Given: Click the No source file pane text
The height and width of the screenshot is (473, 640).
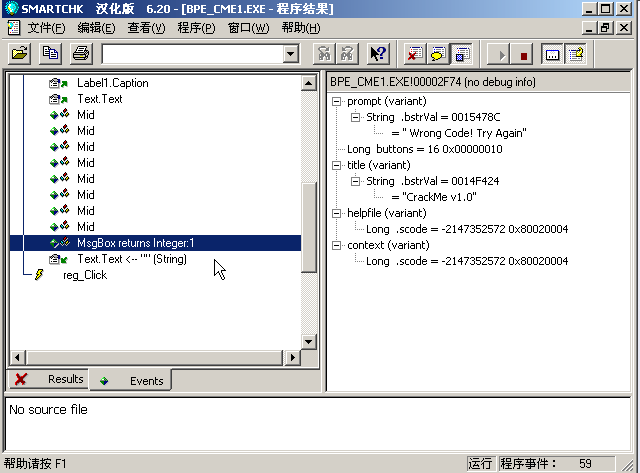Looking at the screenshot, I should [48, 409].
